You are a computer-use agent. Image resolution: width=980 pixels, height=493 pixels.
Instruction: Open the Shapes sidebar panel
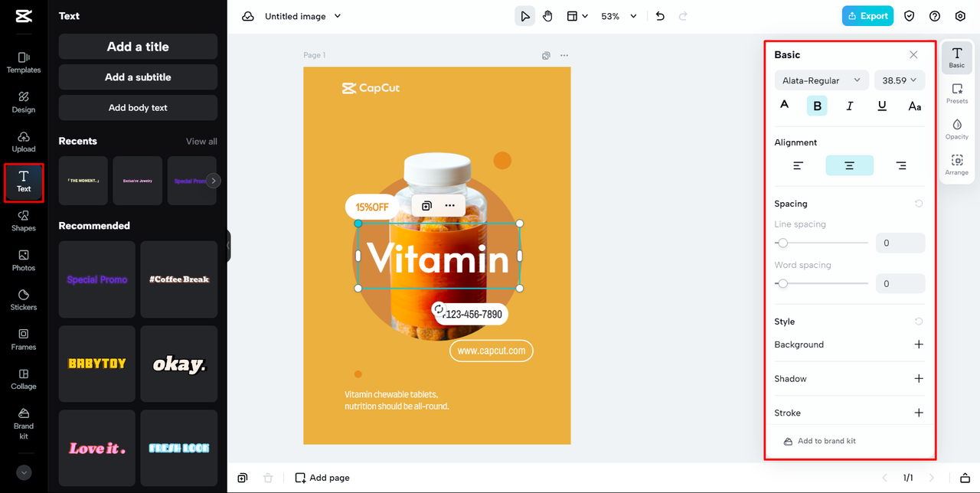(24, 222)
